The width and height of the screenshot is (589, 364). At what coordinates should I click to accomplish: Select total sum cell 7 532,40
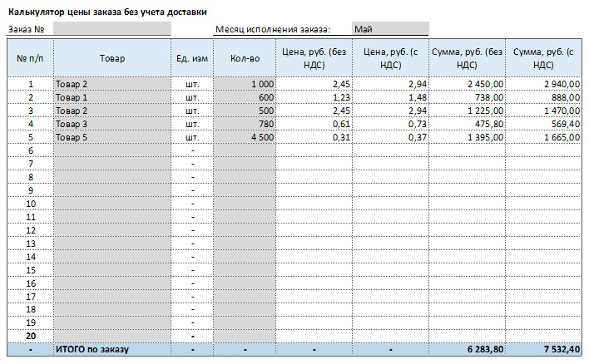[x=543, y=349]
